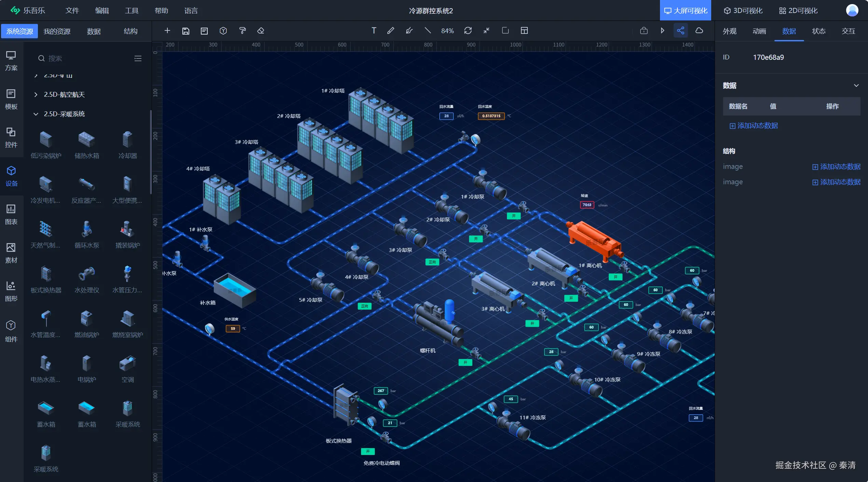Select the pencil drawing tool
This screenshot has width=868, height=482.
coord(390,31)
